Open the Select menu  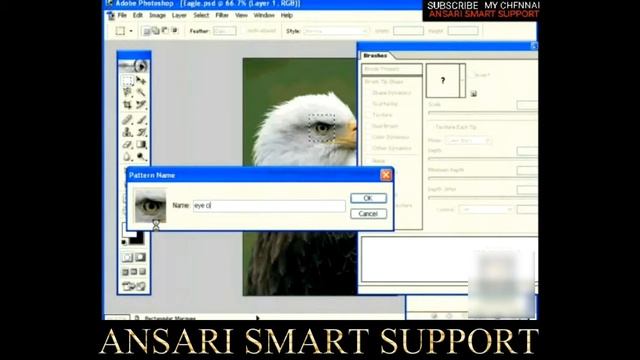coord(201,15)
